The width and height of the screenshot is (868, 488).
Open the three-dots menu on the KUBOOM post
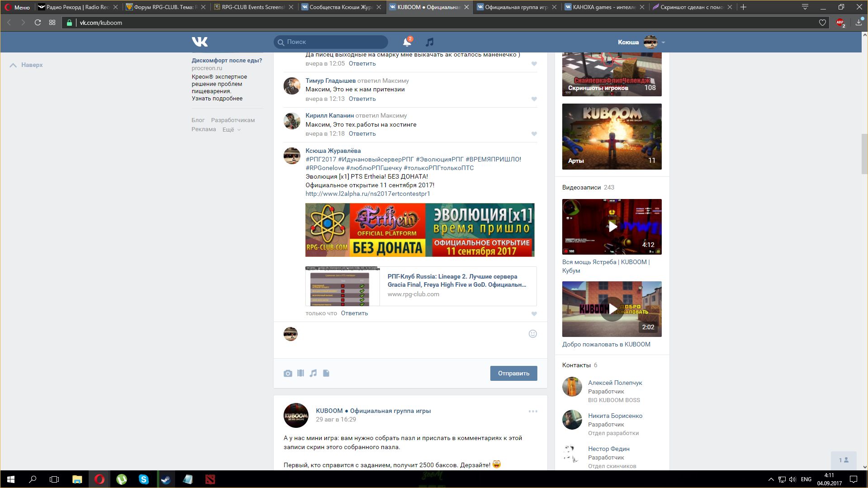(x=533, y=412)
